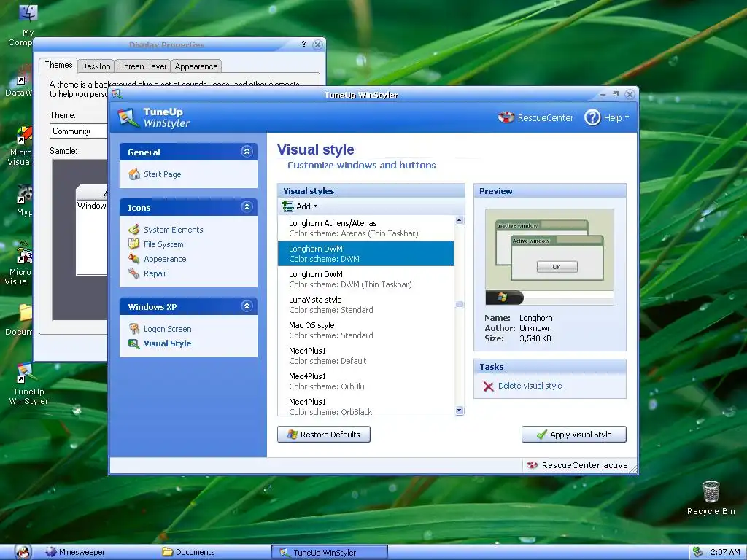This screenshot has width=747, height=560.
Task: Click the Repair wrench icon in sidebar
Action: pos(134,273)
